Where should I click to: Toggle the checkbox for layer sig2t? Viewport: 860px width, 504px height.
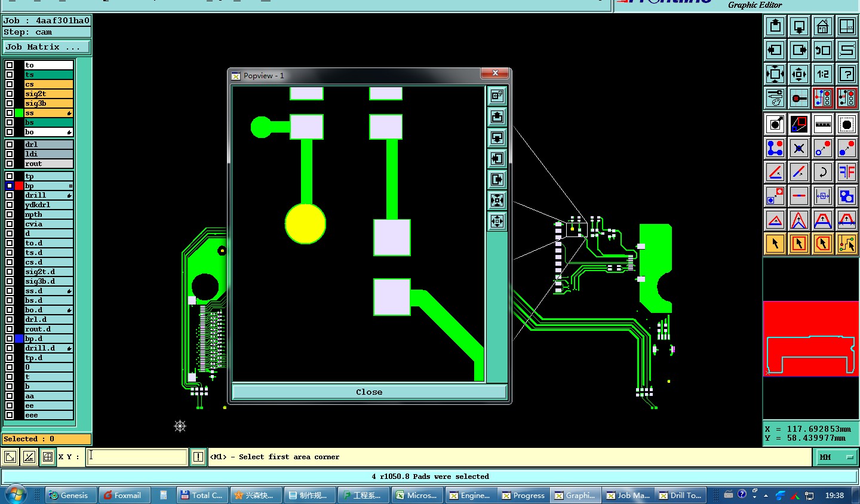coord(10,94)
